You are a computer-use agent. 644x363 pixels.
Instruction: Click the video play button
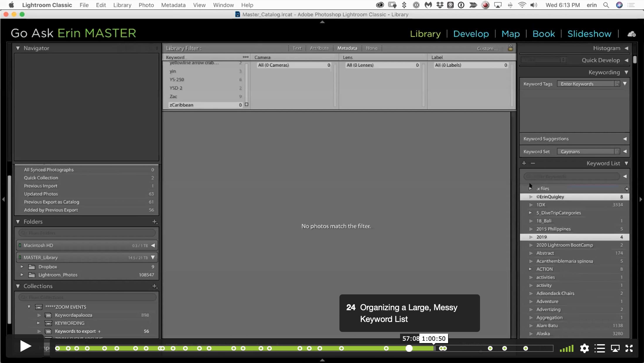[25, 346]
